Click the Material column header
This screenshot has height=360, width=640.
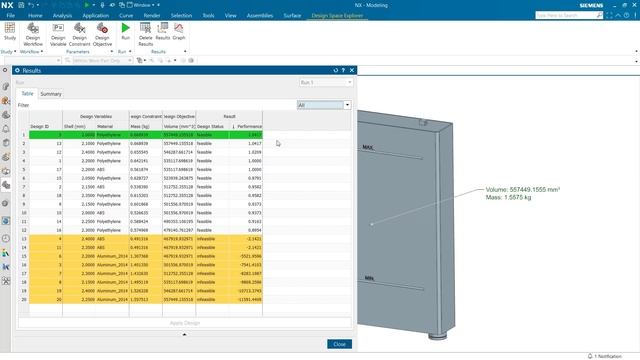coord(112,126)
